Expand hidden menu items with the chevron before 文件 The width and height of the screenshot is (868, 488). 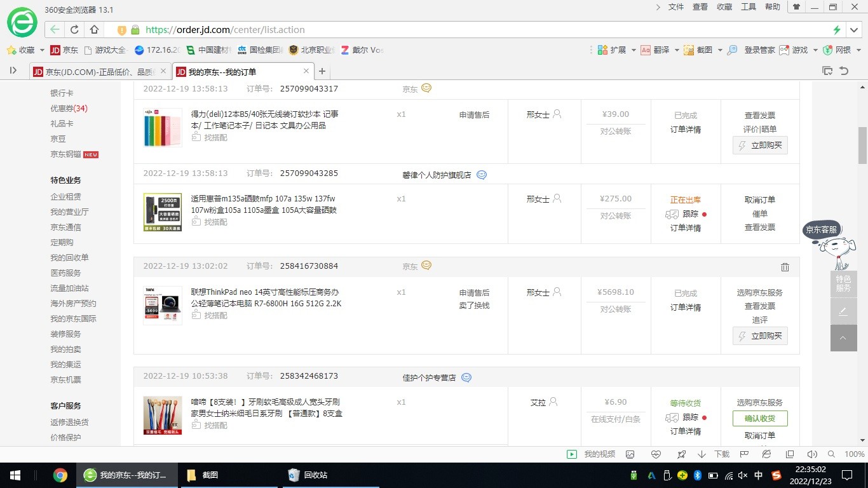click(x=658, y=7)
